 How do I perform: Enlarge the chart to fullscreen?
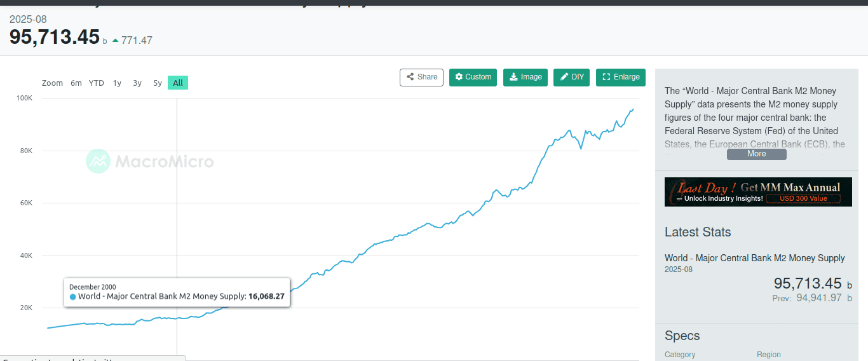606,77
